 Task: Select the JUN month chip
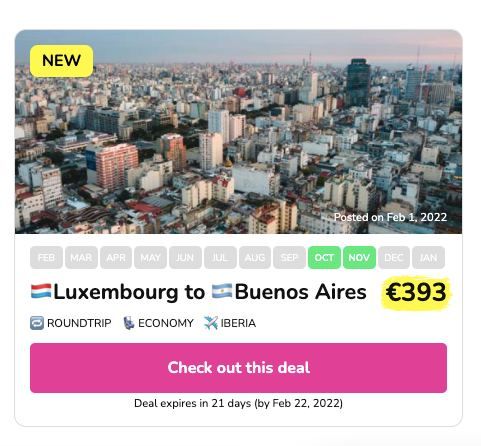[185, 257]
